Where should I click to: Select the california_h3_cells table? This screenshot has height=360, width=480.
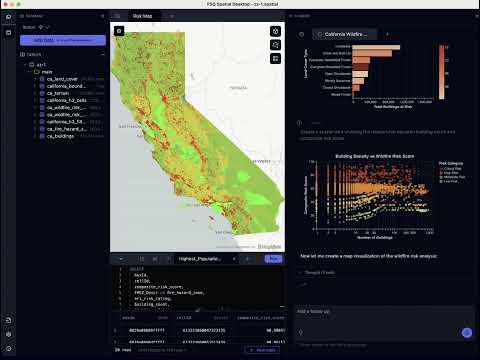pyautogui.click(x=66, y=100)
